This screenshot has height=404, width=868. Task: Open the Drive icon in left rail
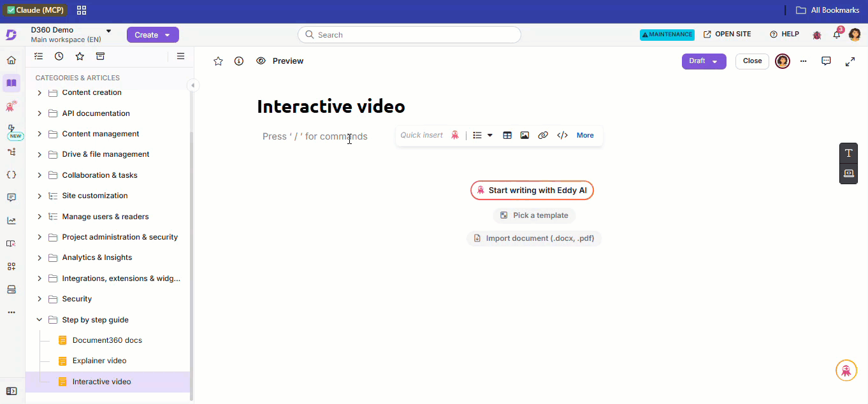click(11, 289)
